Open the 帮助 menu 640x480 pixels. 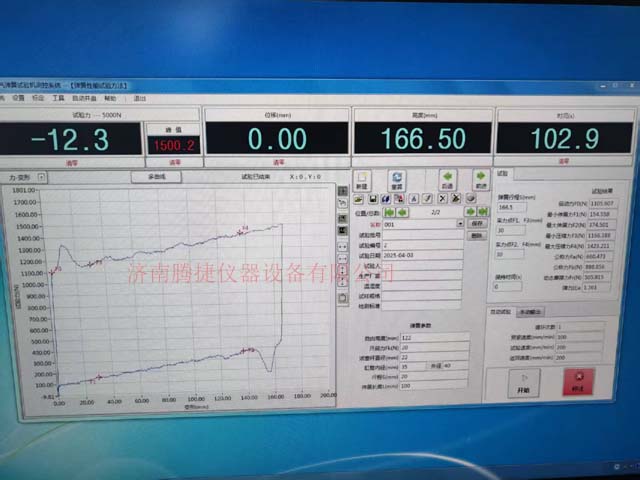click(x=110, y=98)
